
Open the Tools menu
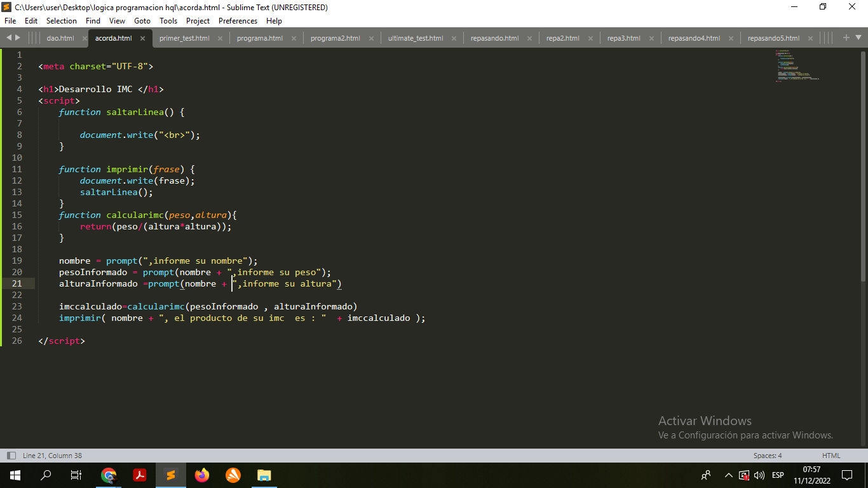(168, 21)
